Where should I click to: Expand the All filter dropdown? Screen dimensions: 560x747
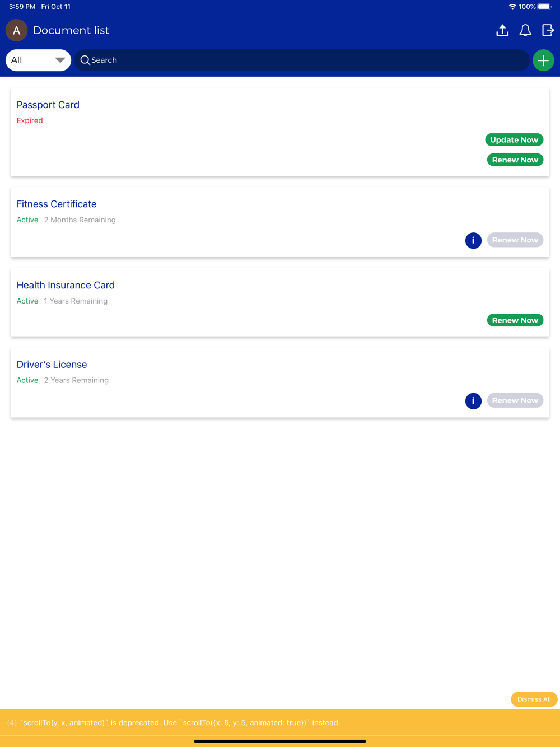pyautogui.click(x=38, y=60)
